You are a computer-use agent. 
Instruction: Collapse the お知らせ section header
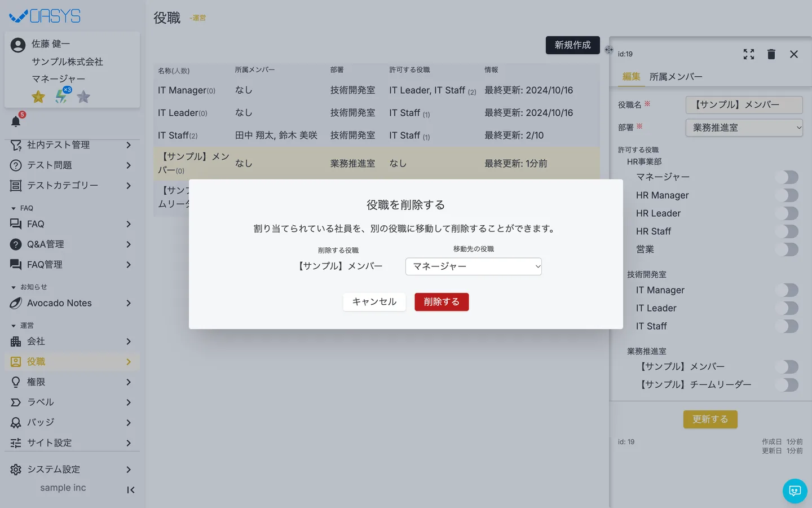(x=29, y=287)
